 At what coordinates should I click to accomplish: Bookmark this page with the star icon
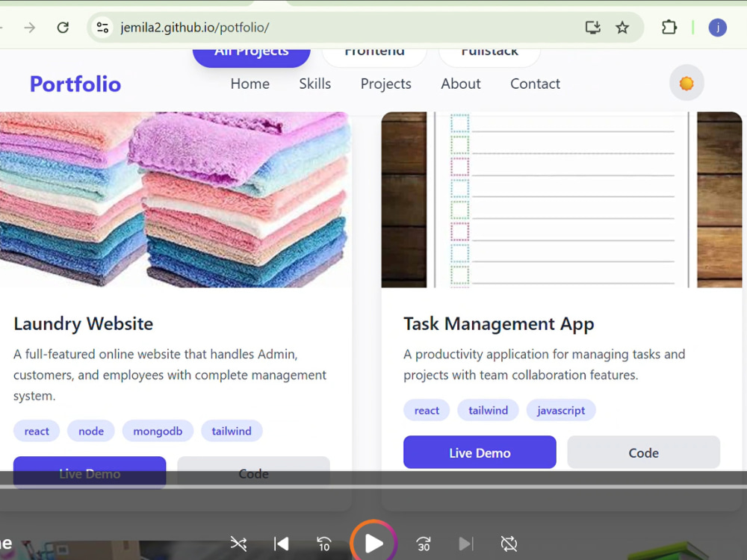tap(622, 28)
